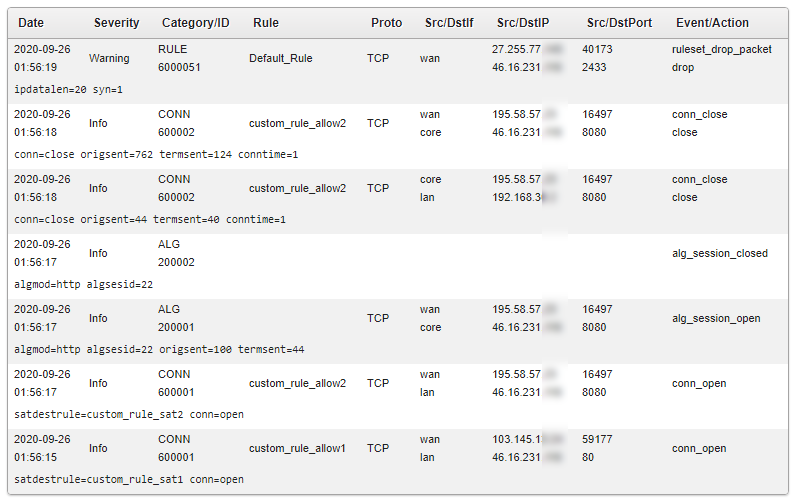Click the 'satdestrule=custom_rule_sat2 conn=open' detail line
Screen dimensions: 794x501
point(129,414)
